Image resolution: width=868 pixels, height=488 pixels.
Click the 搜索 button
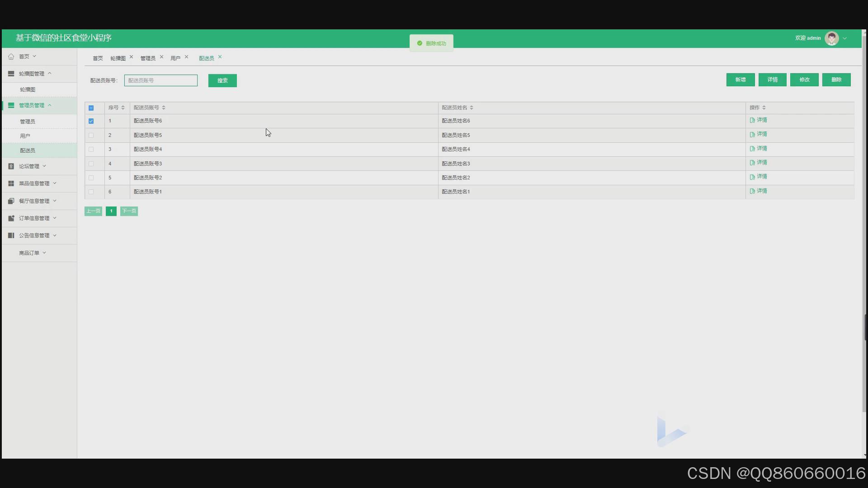pyautogui.click(x=222, y=81)
